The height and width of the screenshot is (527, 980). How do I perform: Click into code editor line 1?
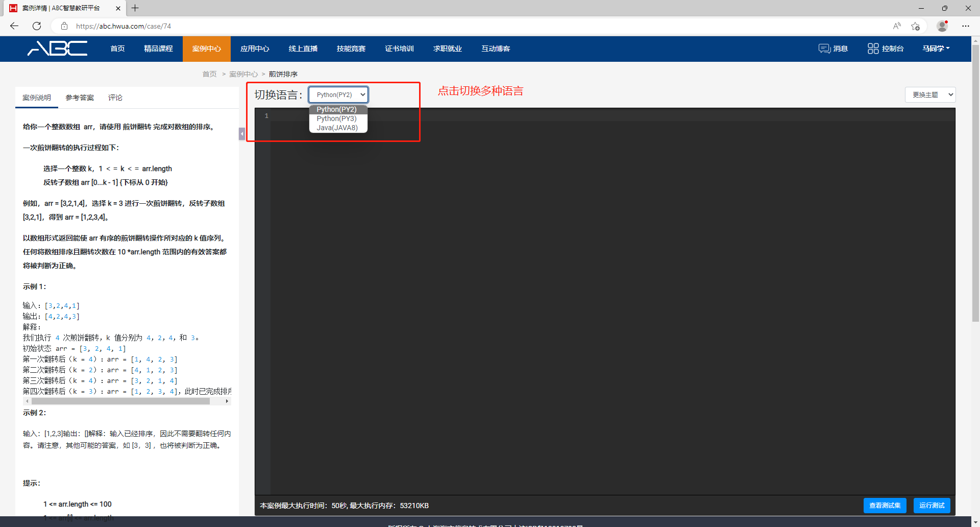tap(612, 116)
